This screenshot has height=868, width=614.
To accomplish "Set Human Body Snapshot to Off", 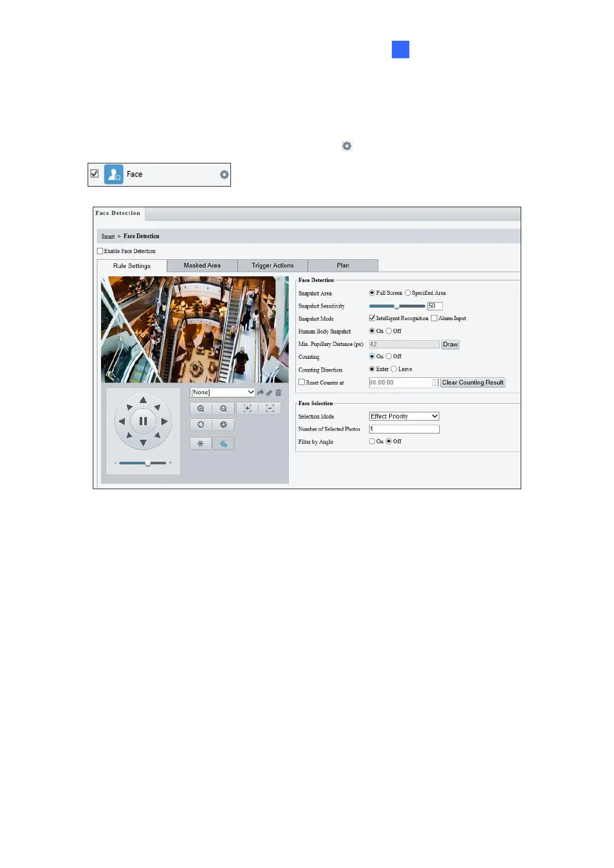I will coord(389,331).
